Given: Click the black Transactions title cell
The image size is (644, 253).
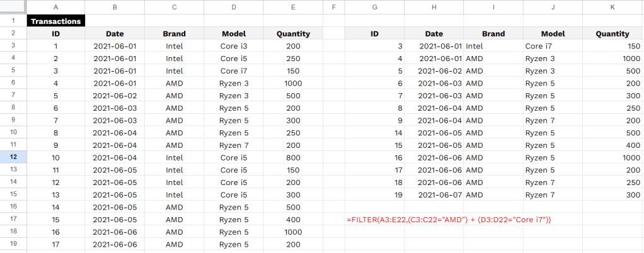Looking at the screenshot, I should [55, 21].
